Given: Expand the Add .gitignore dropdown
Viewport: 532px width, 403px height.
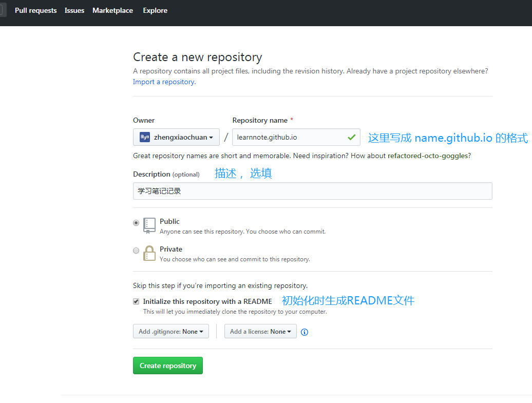Looking at the screenshot, I should point(170,332).
